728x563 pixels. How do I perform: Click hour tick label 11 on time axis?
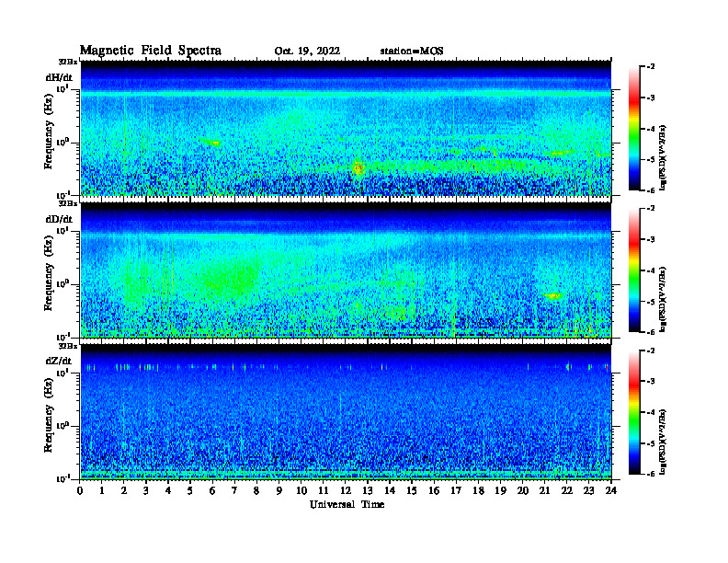tap(324, 490)
